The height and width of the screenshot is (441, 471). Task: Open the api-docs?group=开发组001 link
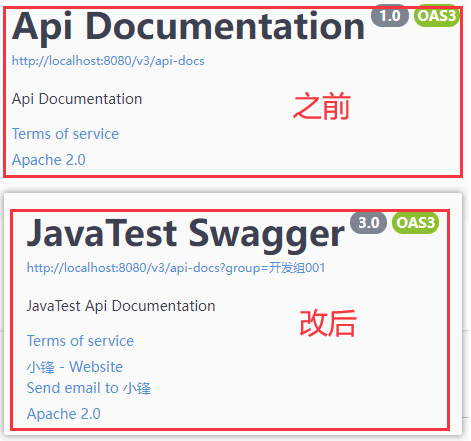coord(176,268)
